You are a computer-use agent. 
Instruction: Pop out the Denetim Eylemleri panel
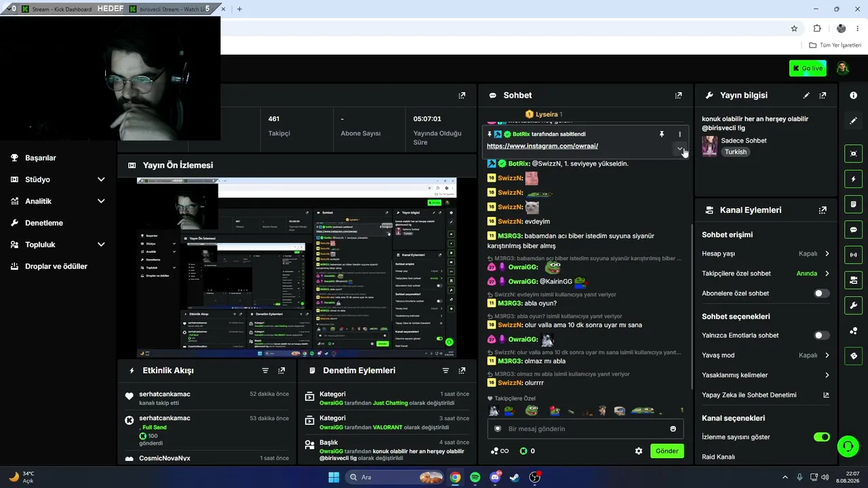(462, 371)
